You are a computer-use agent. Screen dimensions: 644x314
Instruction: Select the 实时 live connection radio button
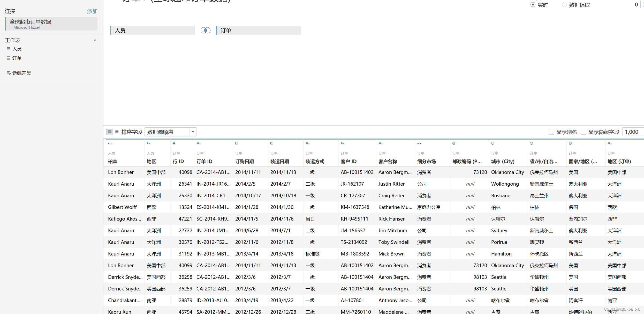coord(533,5)
